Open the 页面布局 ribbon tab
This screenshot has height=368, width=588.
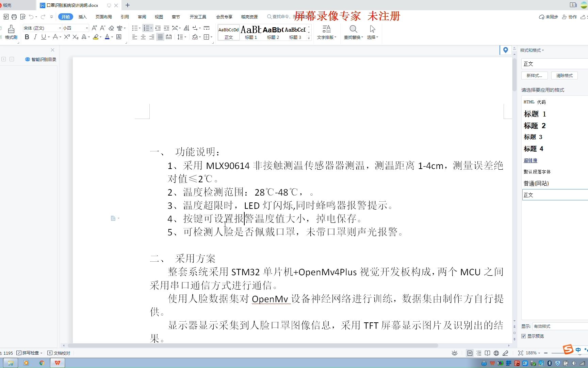[x=104, y=16]
